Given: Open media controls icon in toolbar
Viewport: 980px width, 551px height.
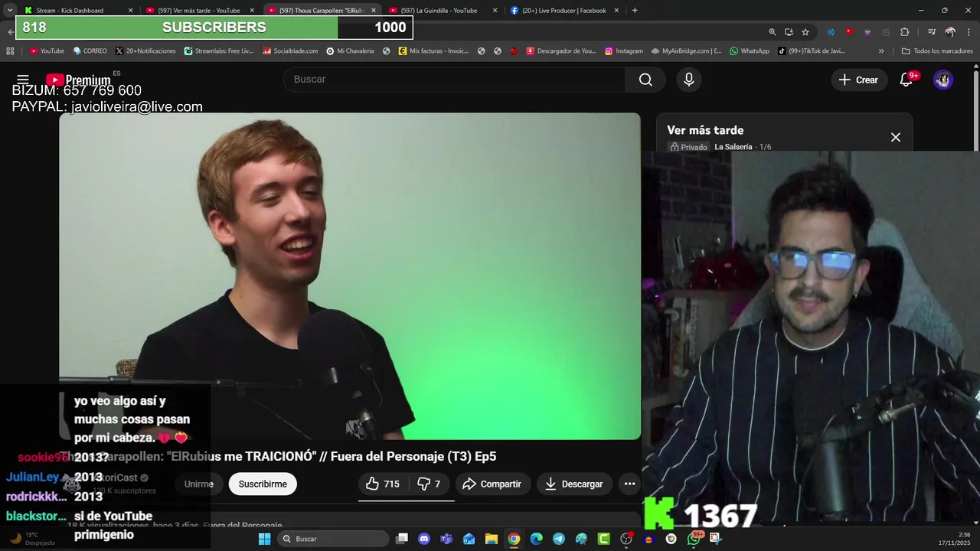Looking at the screenshot, I should (932, 32).
